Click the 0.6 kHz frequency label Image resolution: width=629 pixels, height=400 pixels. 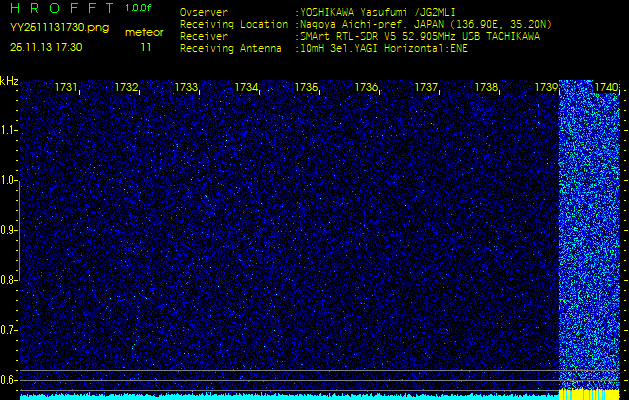tap(9, 379)
